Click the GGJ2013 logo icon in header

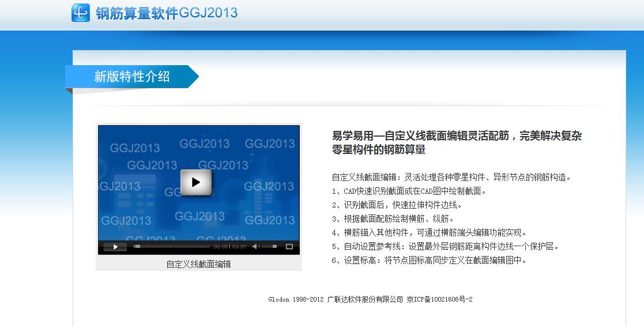coord(81,13)
